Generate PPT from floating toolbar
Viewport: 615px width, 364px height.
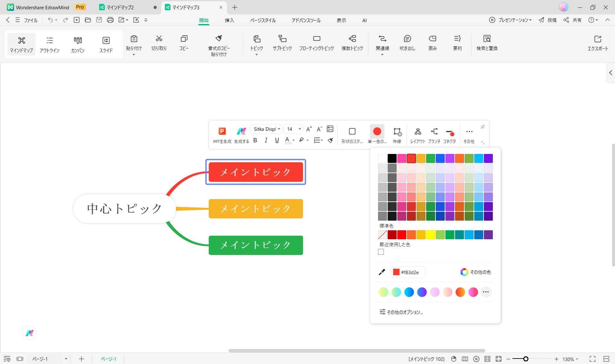pos(222,135)
